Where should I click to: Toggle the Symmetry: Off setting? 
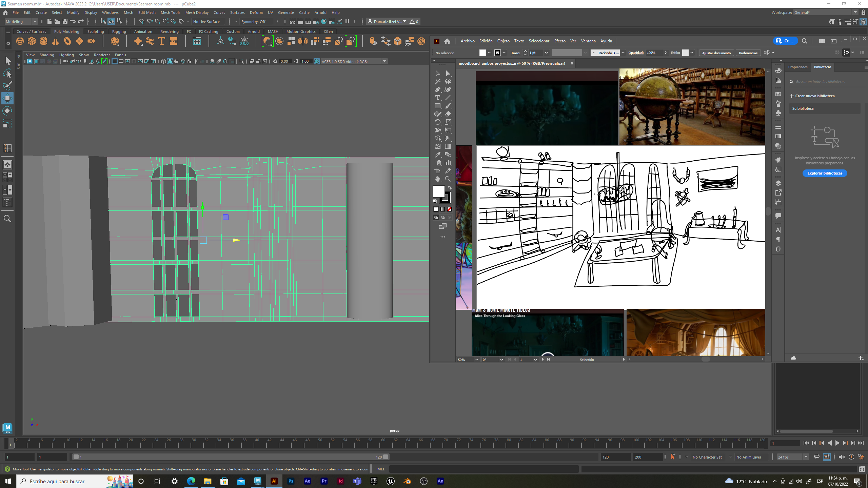[254, 22]
